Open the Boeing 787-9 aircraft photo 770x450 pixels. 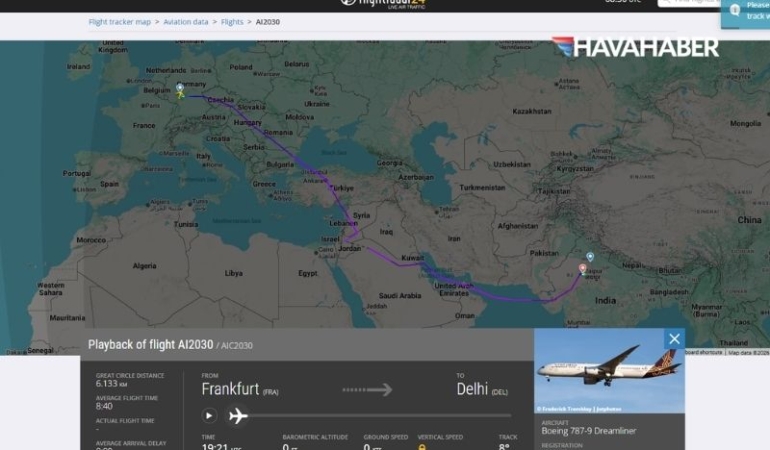(x=609, y=371)
